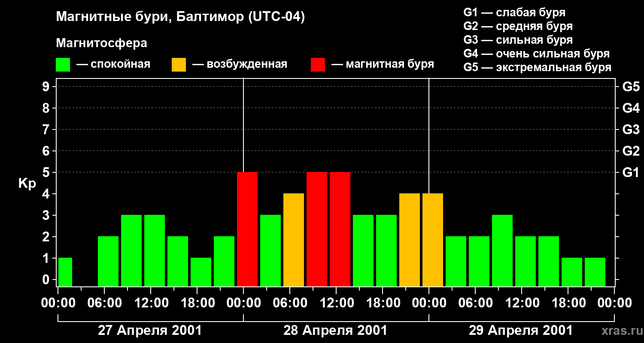Select the red Kp 5 bar at 09:00–12:00, 28 April
Viewport: 644px width, 343px height.
click(x=317, y=229)
